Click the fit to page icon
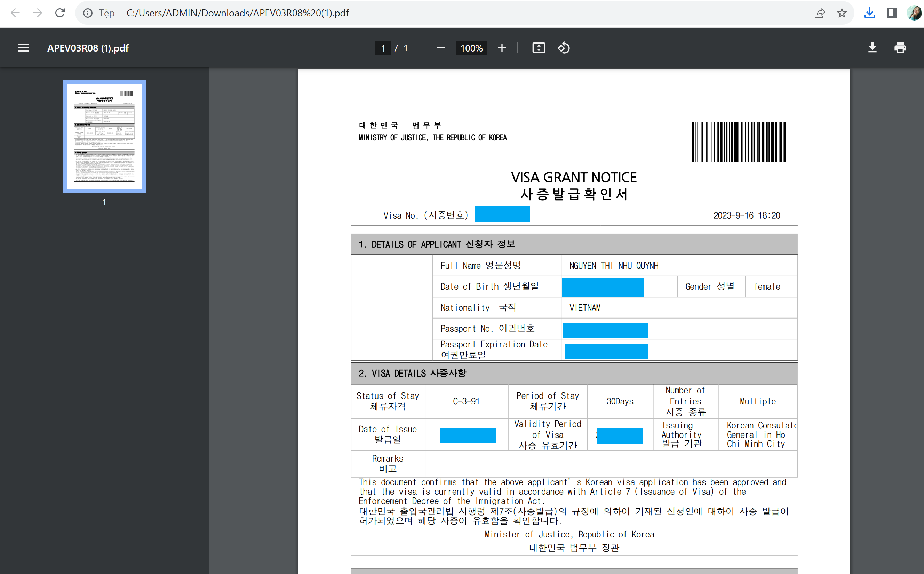Screen dimensions: 924x574 pos(539,48)
